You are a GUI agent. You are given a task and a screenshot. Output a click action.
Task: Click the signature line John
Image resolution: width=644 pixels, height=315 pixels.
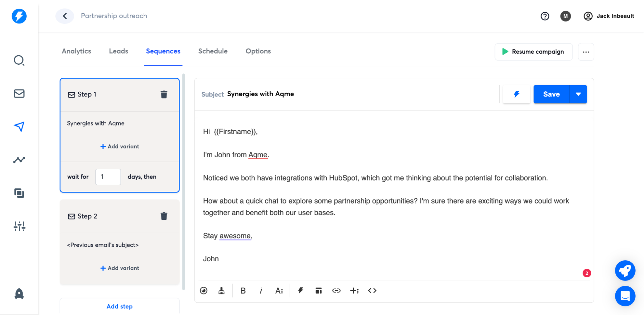211,259
